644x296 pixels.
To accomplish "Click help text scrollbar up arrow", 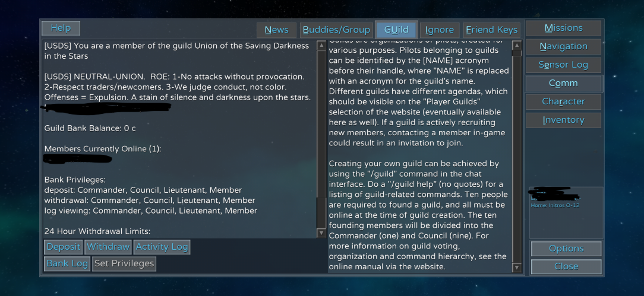I will click(x=517, y=46).
